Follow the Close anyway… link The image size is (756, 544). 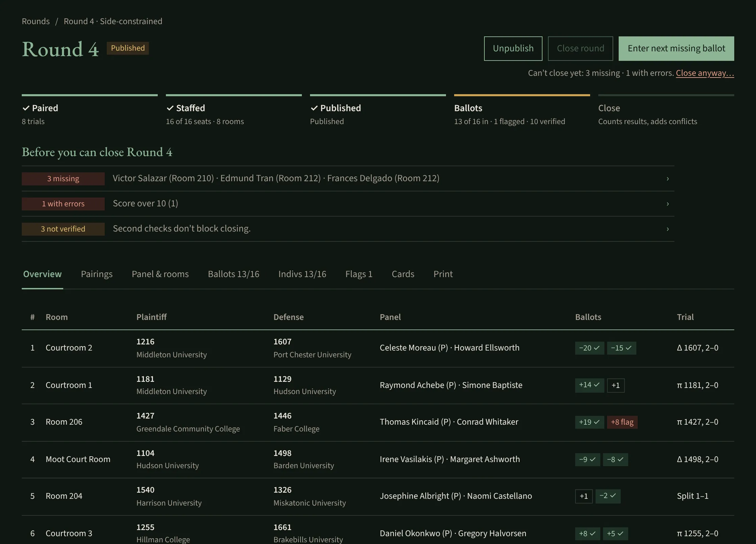pyautogui.click(x=705, y=73)
